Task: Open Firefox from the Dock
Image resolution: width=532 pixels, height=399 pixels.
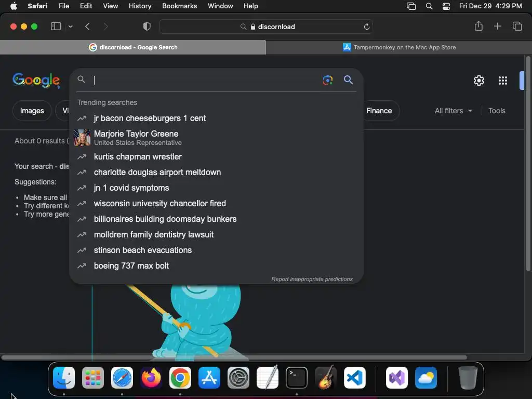Action: coord(151,378)
